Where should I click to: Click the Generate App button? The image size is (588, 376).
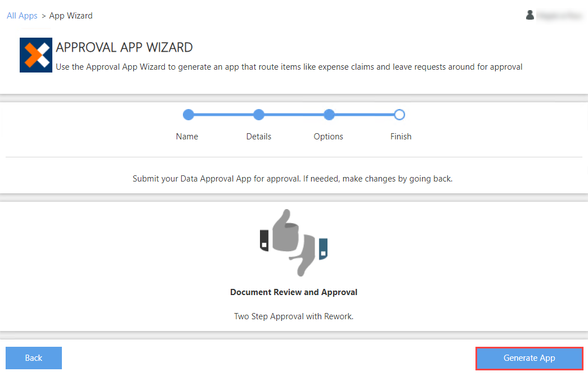click(528, 358)
